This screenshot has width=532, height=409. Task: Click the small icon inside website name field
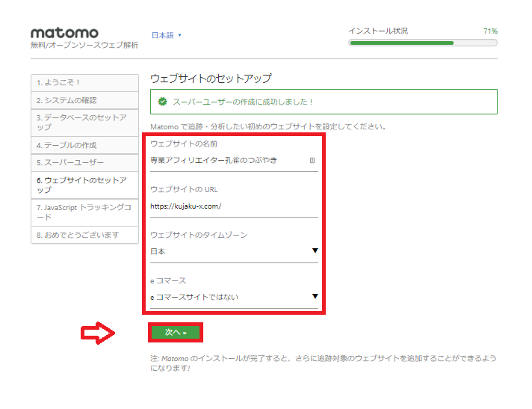pyautogui.click(x=312, y=160)
